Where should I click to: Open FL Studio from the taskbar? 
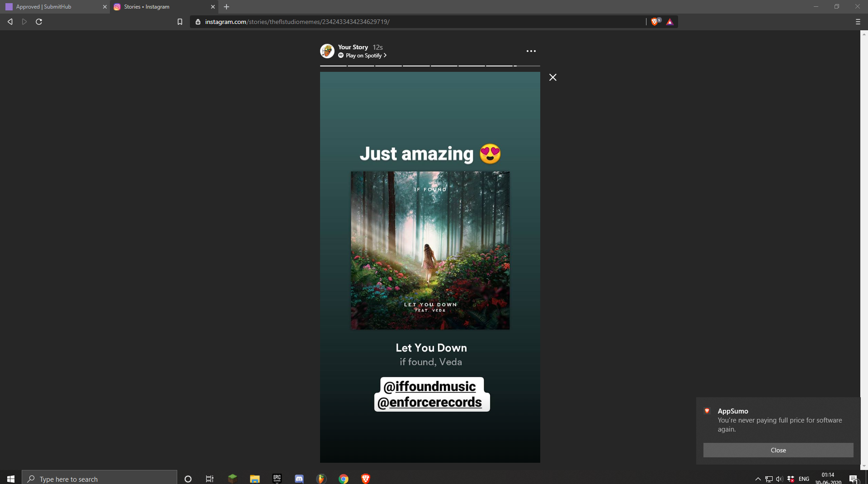(x=321, y=479)
